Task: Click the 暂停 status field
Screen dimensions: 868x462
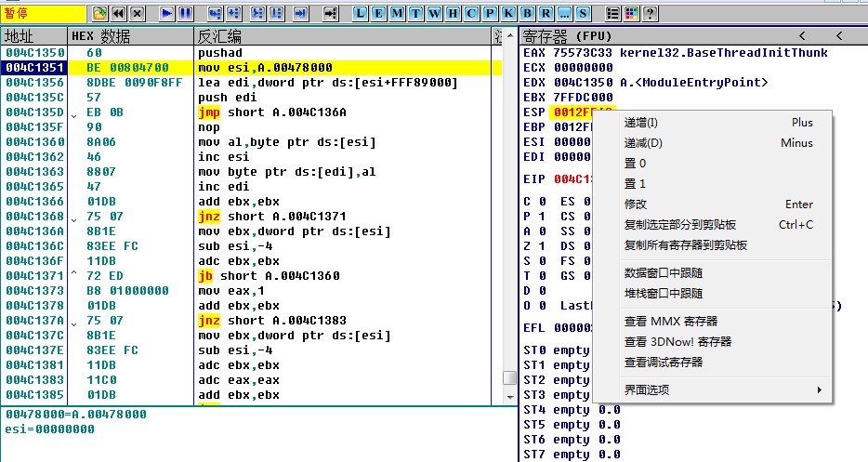Action: click(x=43, y=13)
